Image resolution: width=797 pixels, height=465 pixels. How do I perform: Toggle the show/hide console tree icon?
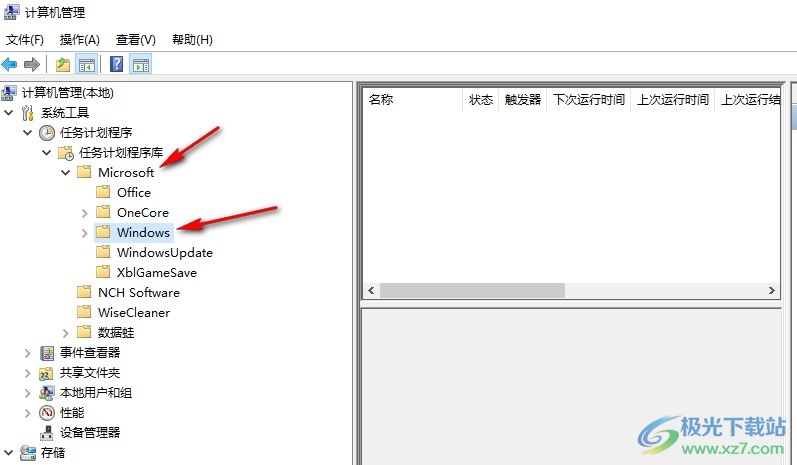click(x=86, y=65)
